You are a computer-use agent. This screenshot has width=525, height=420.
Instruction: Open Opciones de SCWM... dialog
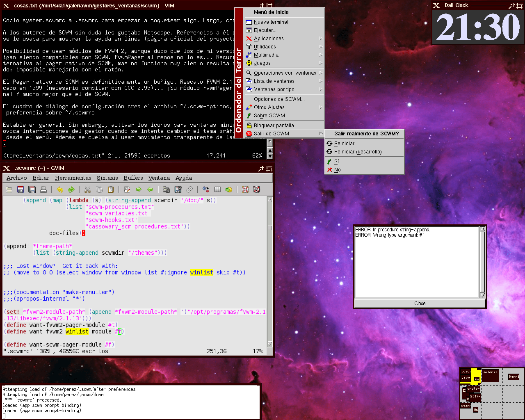coord(284,99)
